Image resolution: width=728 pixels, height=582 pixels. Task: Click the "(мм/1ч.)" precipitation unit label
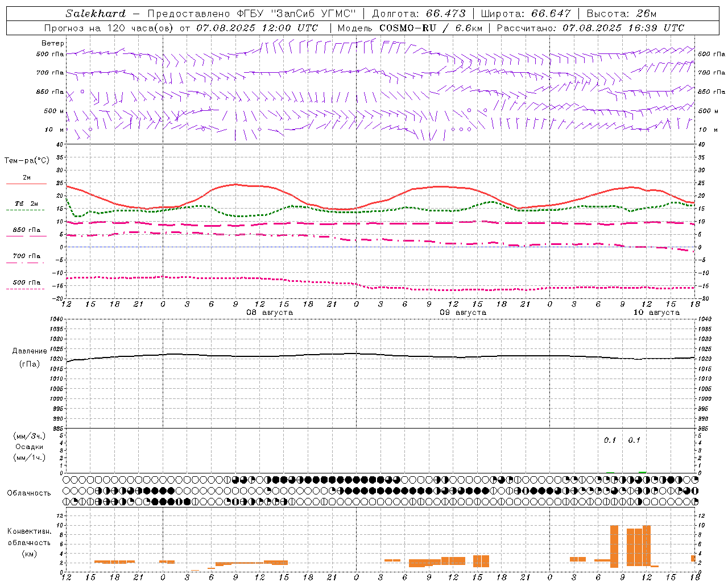29,458
